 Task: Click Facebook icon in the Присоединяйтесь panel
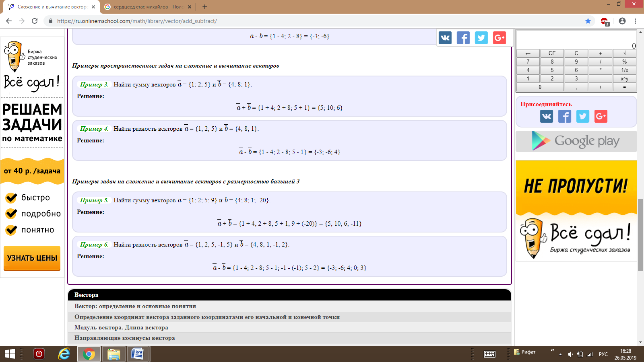click(x=564, y=116)
